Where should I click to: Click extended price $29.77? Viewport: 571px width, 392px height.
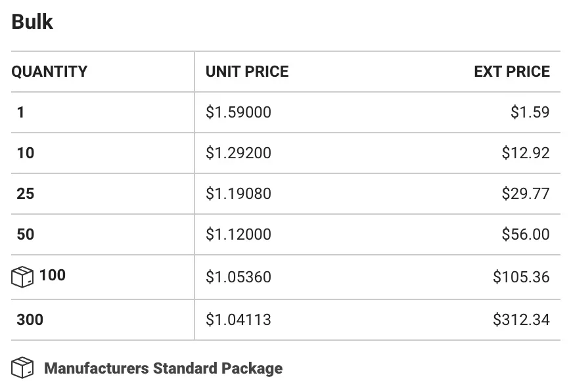(x=526, y=194)
